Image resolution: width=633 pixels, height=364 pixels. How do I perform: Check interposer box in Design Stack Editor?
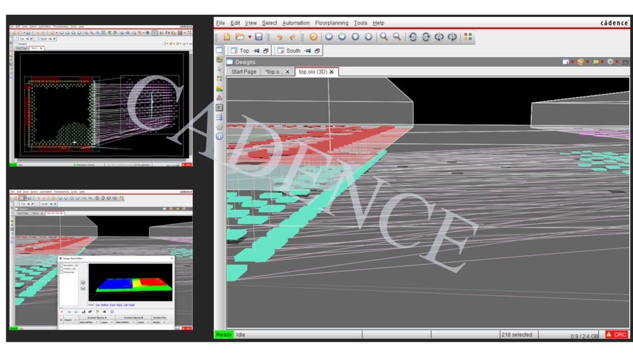coord(62,272)
